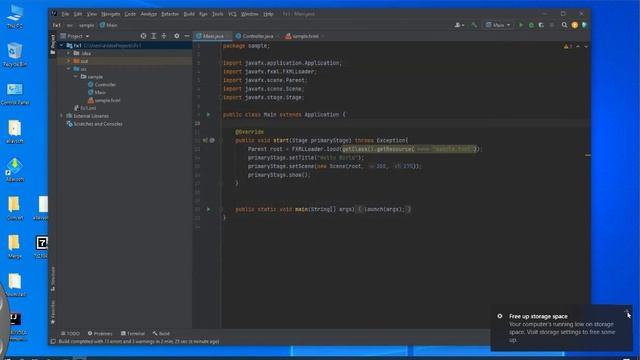Open the Code menu
The height and width of the screenshot is (360, 640).
tap(130, 14)
